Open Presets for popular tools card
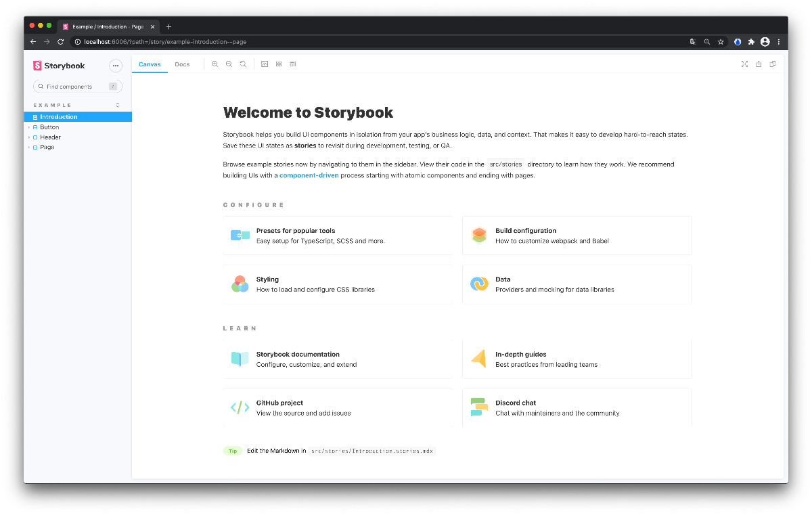Image resolution: width=812 pixels, height=515 pixels. coord(338,236)
